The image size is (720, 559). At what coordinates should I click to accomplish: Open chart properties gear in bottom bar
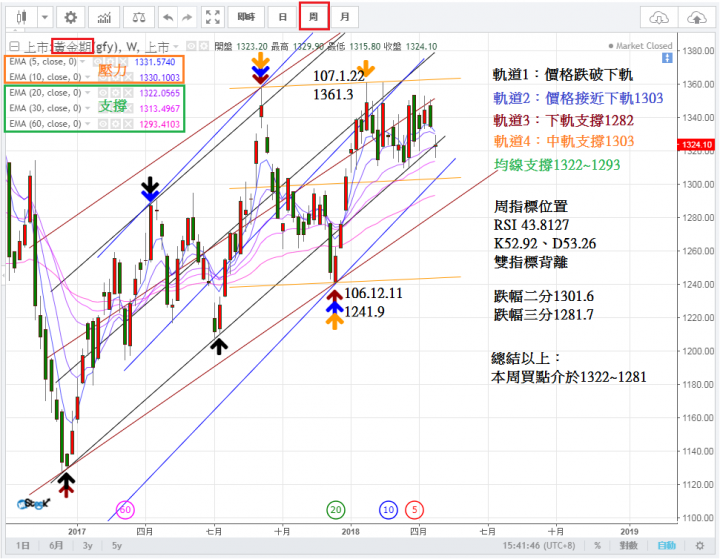coord(699,545)
